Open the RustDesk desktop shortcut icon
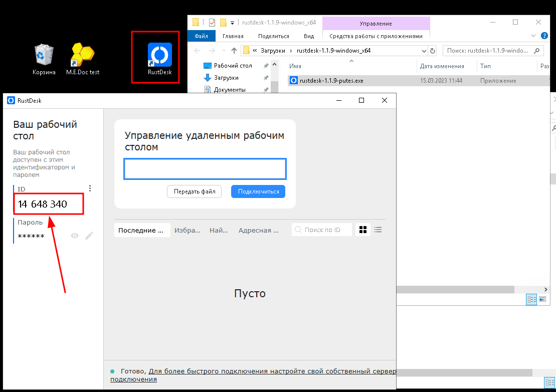Viewport: 556px width, 392px height. 159,59
